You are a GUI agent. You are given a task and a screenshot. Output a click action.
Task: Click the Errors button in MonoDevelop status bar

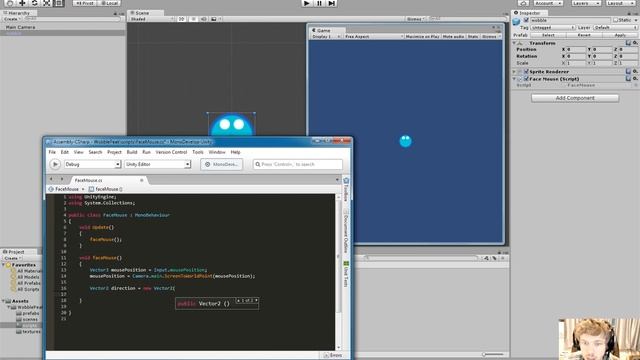click(333, 355)
